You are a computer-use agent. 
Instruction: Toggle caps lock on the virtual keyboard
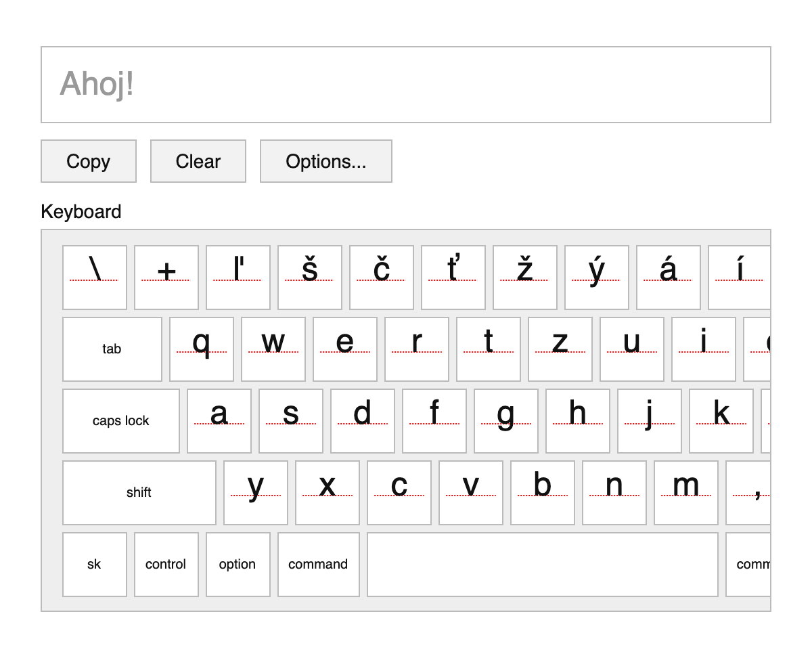point(120,420)
